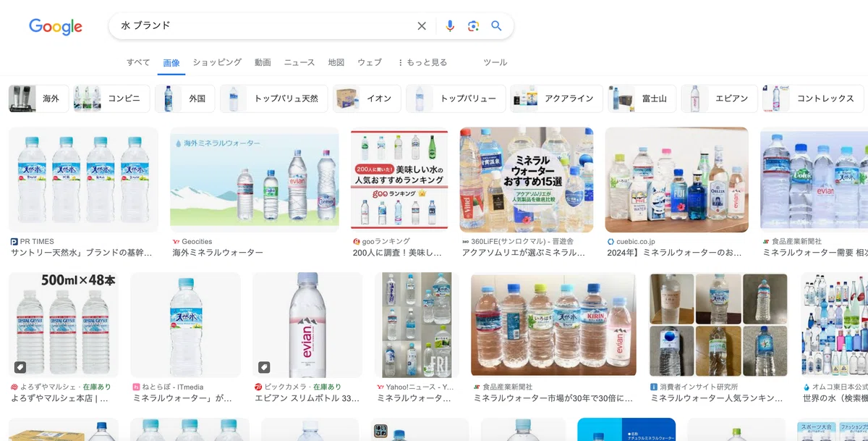Open Google Lens image search icon
The height and width of the screenshot is (441, 868).
(473, 26)
